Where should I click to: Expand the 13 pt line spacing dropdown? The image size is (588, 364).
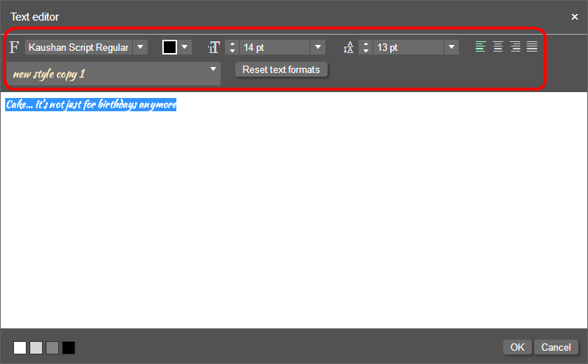451,47
